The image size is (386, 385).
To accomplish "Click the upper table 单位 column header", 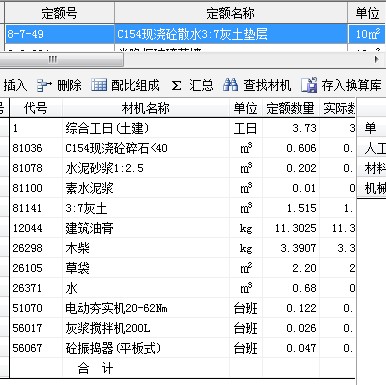I will click(x=367, y=13).
